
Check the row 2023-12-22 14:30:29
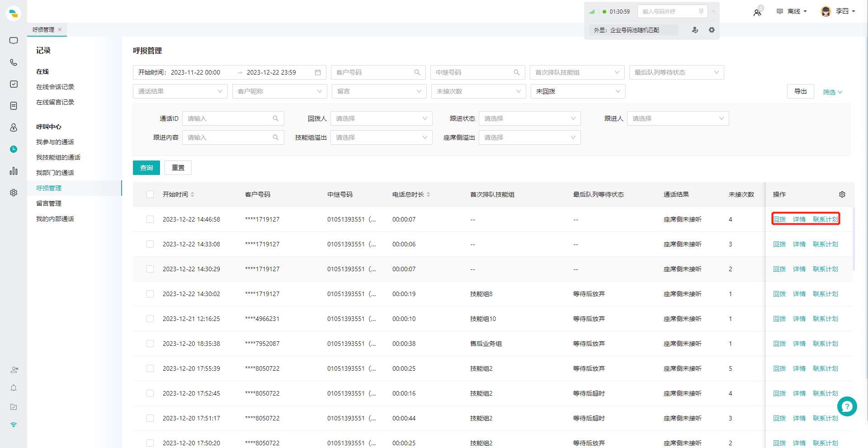coord(150,269)
